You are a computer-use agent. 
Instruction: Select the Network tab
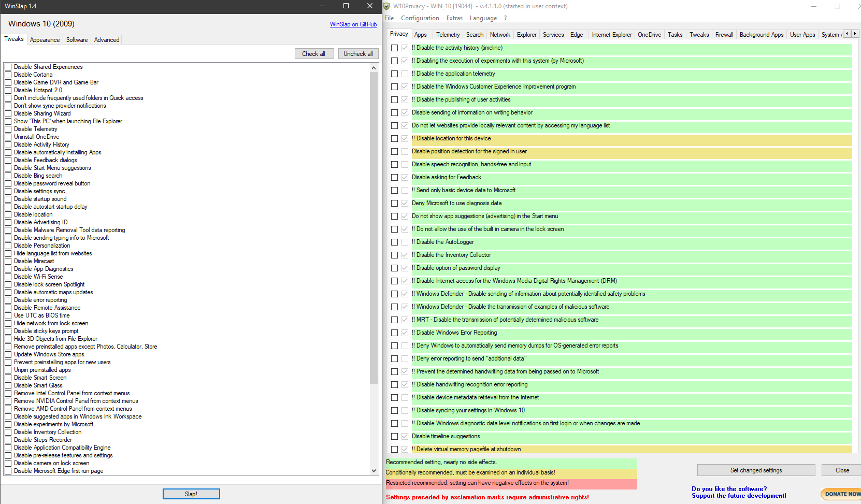(x=500, y=35)
